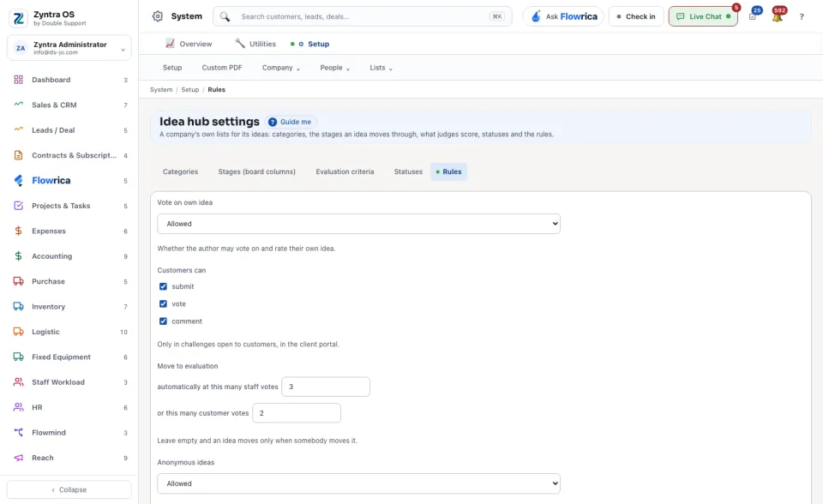Uncheck the customers can submit checkbox
The width and height of the screenshot is (823, 504).
[163, 286]
